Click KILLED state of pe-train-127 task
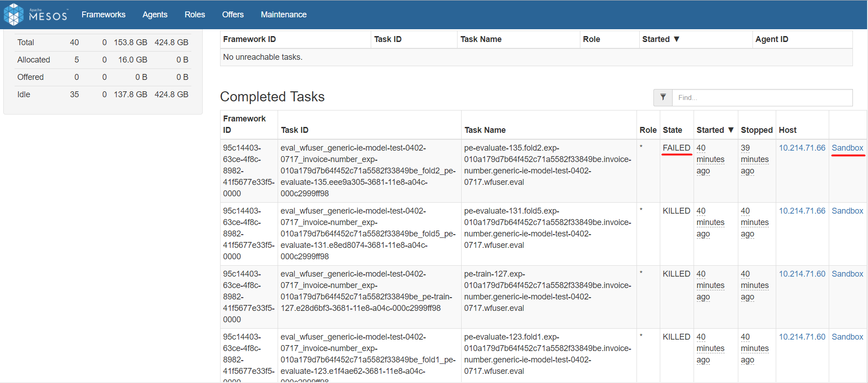 click(676, 274)
